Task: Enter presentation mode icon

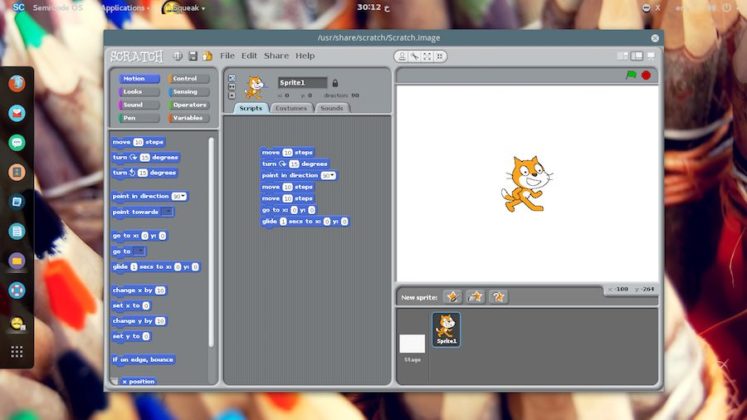Action: (651, 56)
